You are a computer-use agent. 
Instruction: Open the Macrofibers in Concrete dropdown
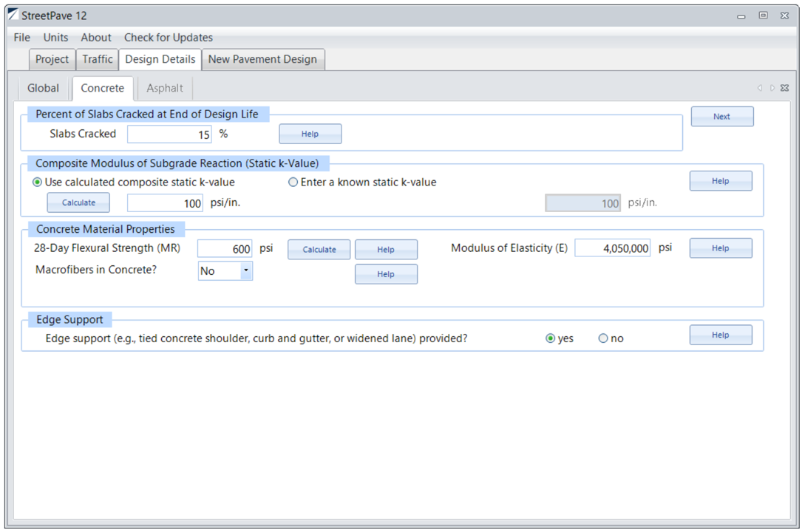(x=246, y=271)
